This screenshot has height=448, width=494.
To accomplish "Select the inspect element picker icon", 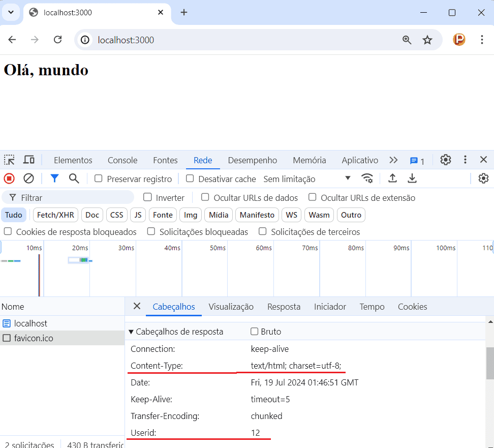I will (x=9, y=160).
